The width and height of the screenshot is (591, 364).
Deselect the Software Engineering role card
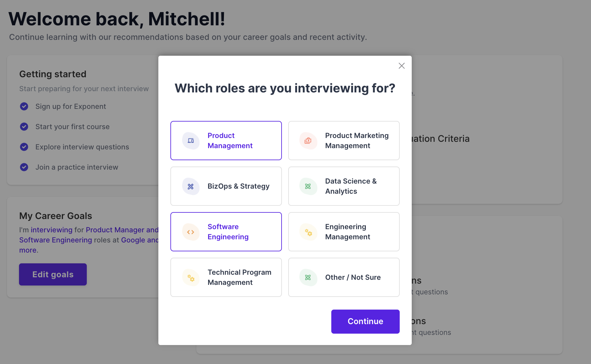(x=226, y=232)
